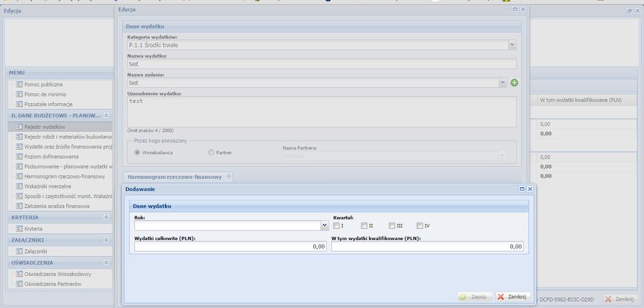Click the Oświadczenia Wnioskodawcy item icon
Image resolution: width=644 pixels, height=308 pixels.
[19, 274]
